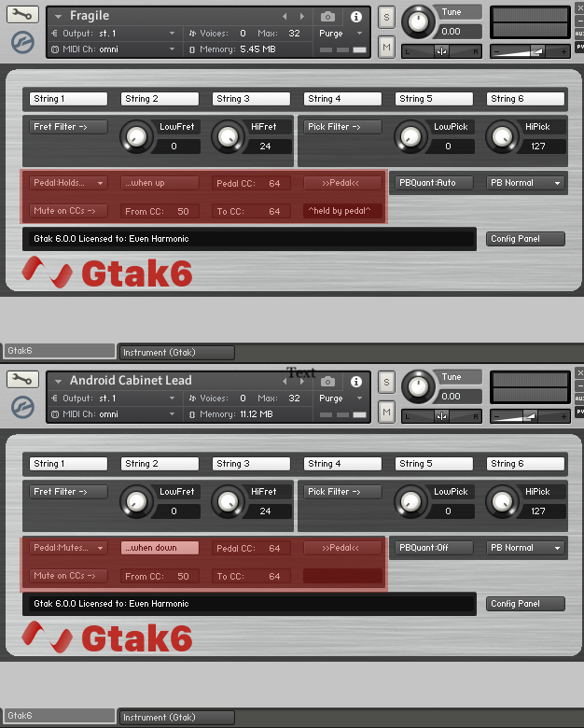
Task: Open the Purge dropdown in the Fragile header
Action: coord(340,33)
